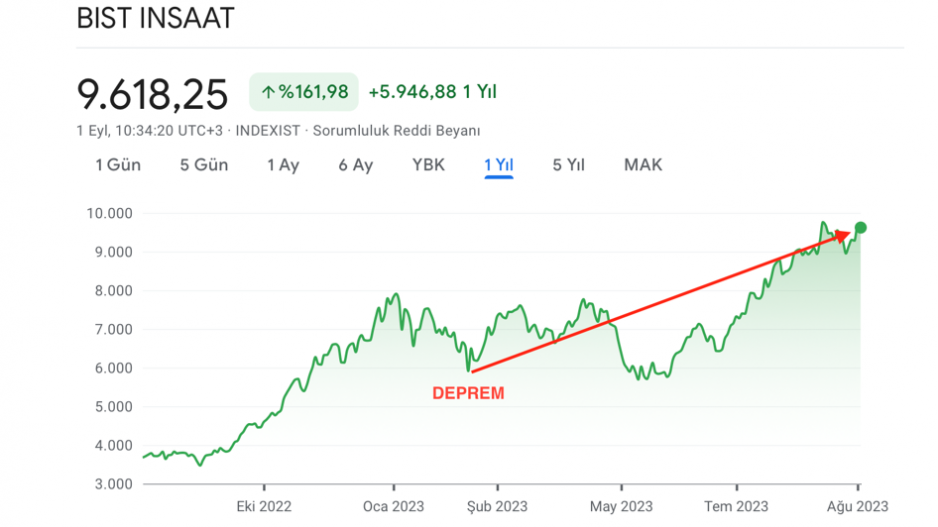Image resolution: width=938 pixels, height=527 pixels.
Task: Switch to the 1 Gün time range
Action: pos(118,165)
